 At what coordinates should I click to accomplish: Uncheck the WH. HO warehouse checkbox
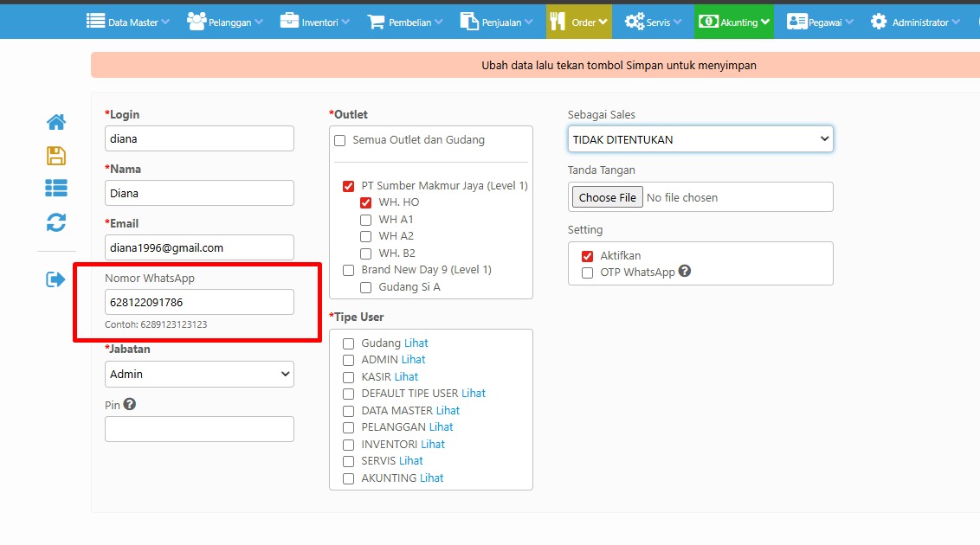click(x=366, y=202)
